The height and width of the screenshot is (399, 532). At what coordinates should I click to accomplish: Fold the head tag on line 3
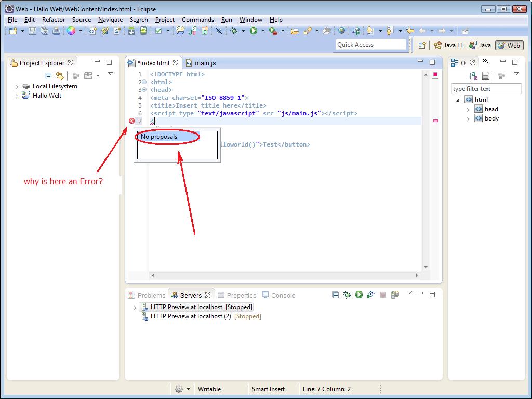(144, 90)
